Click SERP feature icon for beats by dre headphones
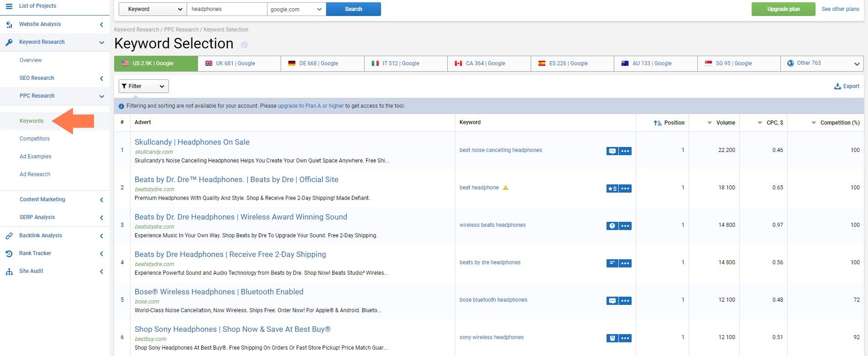This screenshot has width=868, height=356. [612, 263]
